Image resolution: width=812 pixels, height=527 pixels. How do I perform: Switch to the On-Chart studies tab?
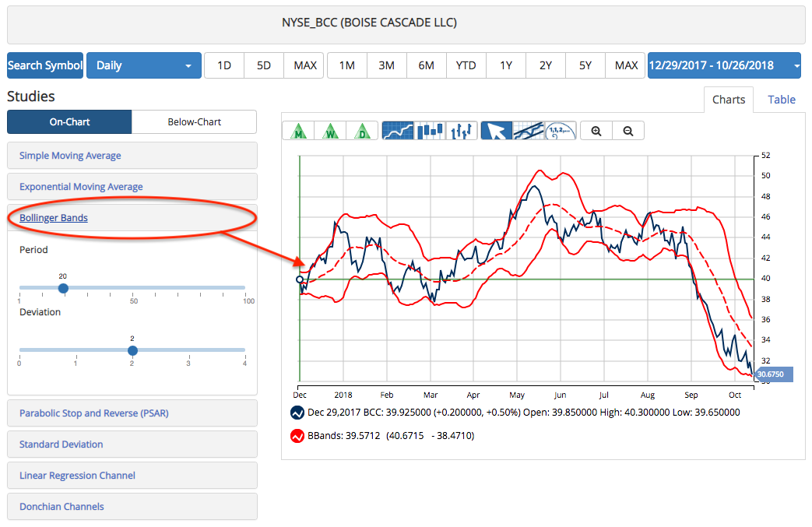pos(69,121)
